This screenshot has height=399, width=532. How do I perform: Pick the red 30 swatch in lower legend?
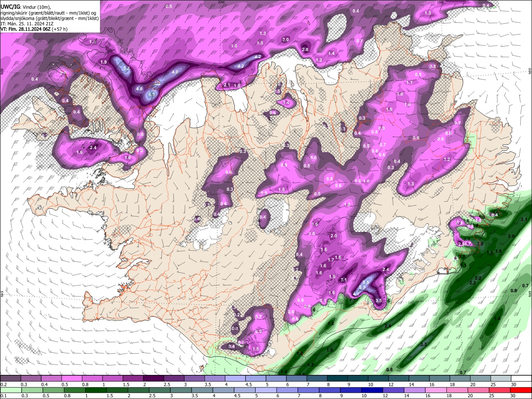click(521, 390)
